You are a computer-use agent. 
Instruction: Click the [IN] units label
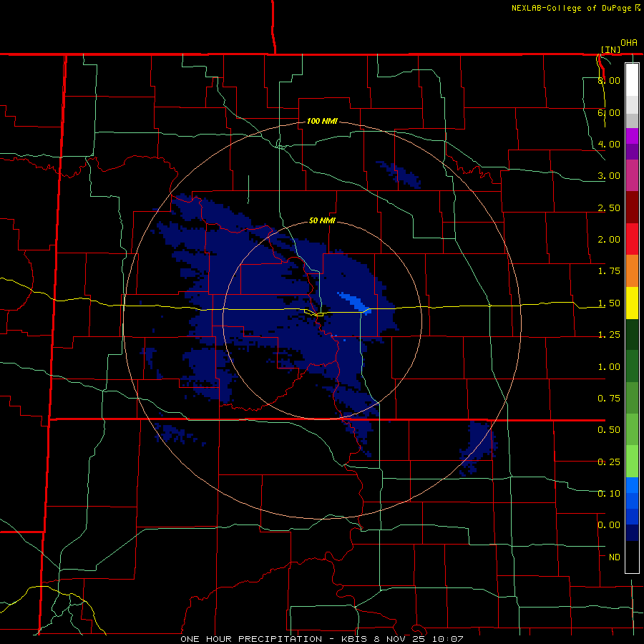(x=610, y=50)
